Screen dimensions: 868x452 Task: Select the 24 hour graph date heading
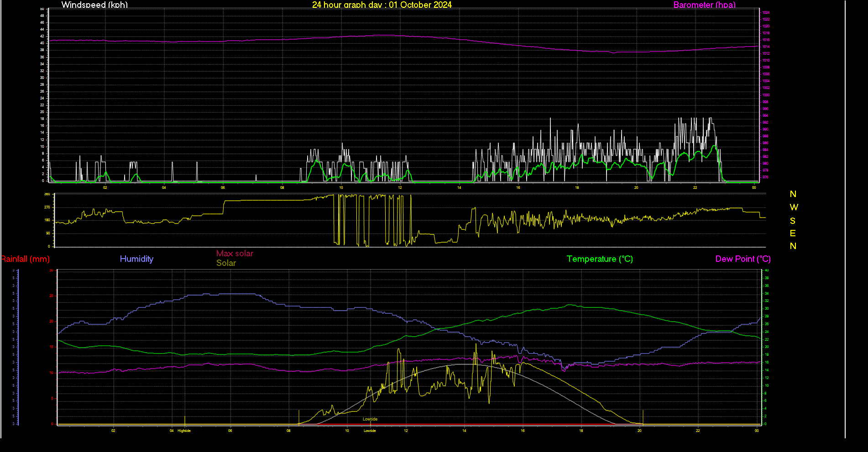(382, 5)
